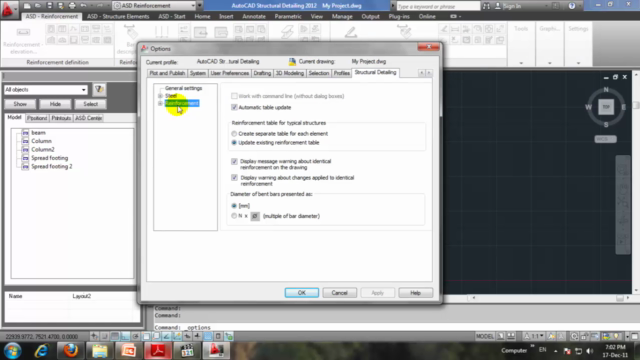Click the ViewCube TOP face
640x360 pixels.
[606, 107]
